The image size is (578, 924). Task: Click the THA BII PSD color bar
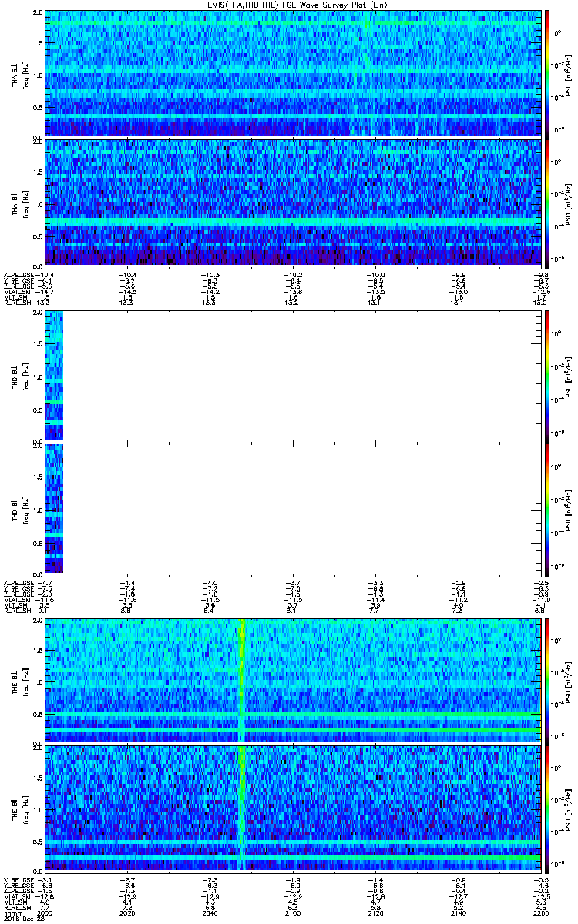point(547,203)
